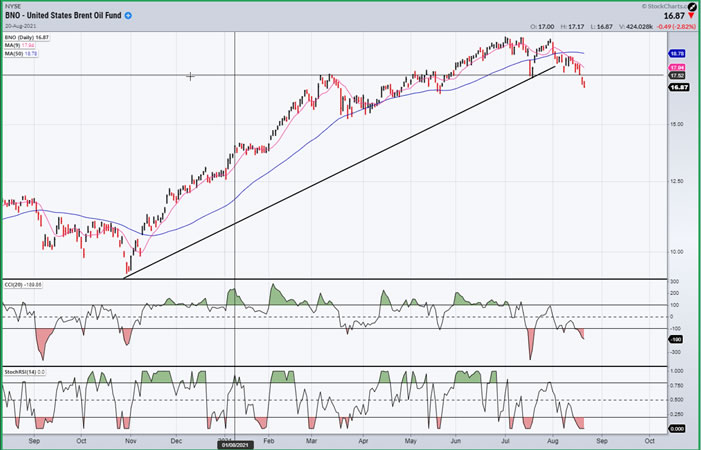
Task: Click the open value O: 17.00
Action: click(x=542, y=27)
